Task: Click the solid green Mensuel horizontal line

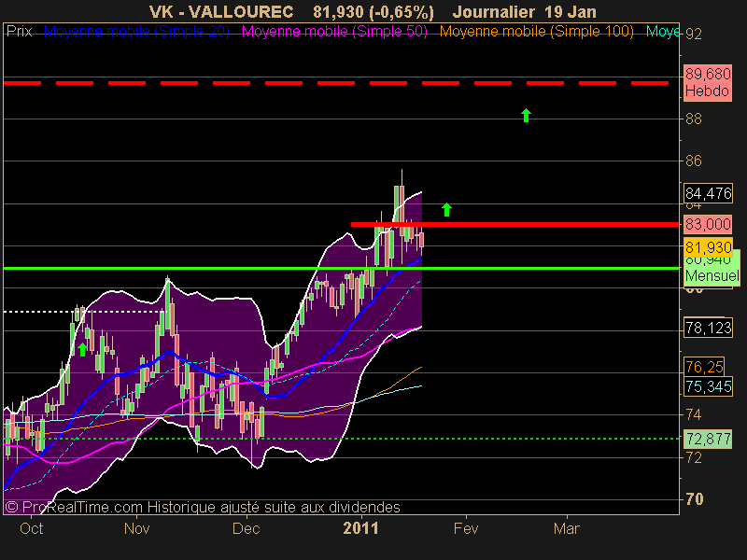Action: click(341, 269)
